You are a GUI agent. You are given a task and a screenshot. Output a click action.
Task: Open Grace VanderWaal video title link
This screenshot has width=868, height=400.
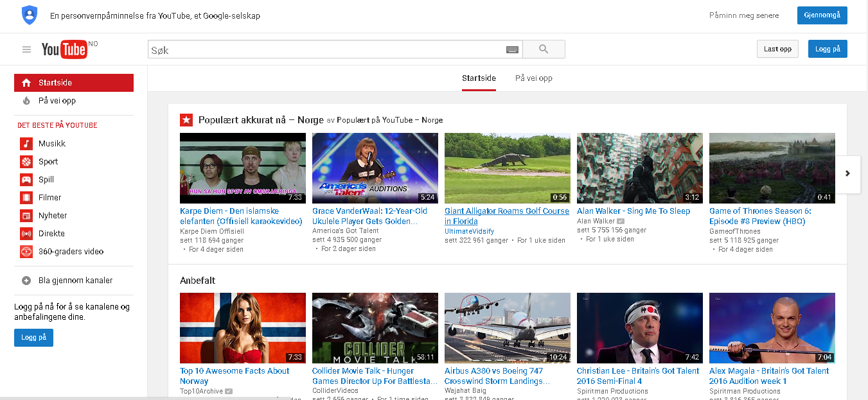pos(370,216)
